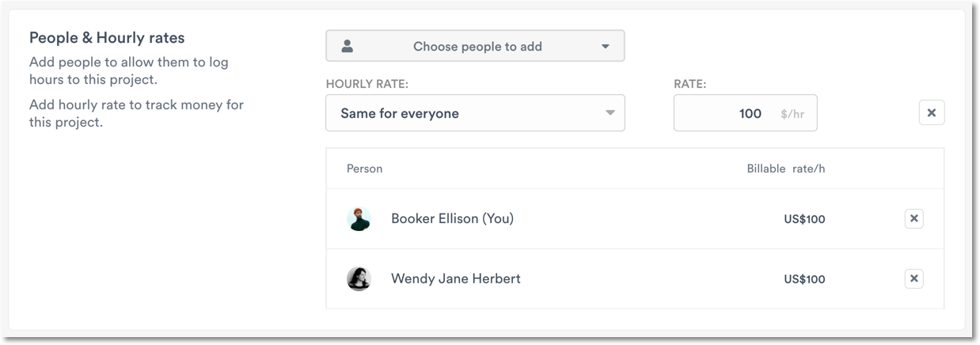The image size is (980, 345).
Task: Click the person icon in the add-people selector
Action: pos(347,46)
